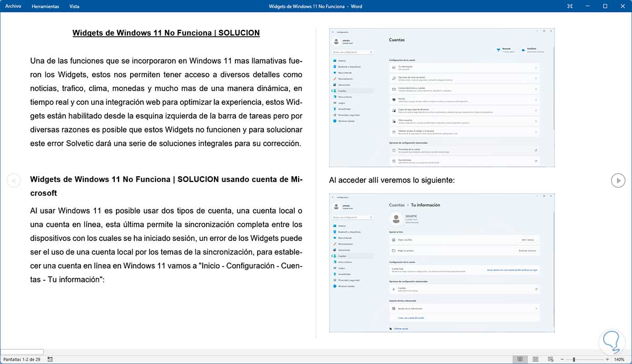Screen dimensions: 632x364
Task: Click the Tu información settings screenshot image
Action: pyautogui.click(x=441, y=262)
